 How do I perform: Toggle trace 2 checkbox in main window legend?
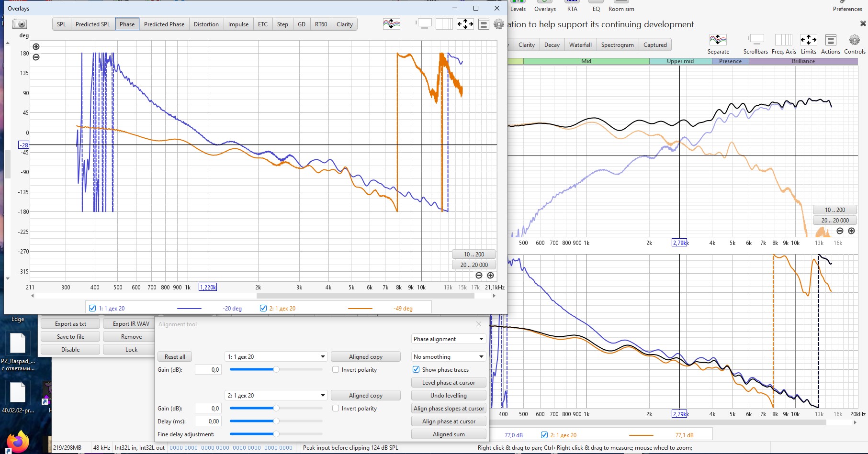[544, 435]
